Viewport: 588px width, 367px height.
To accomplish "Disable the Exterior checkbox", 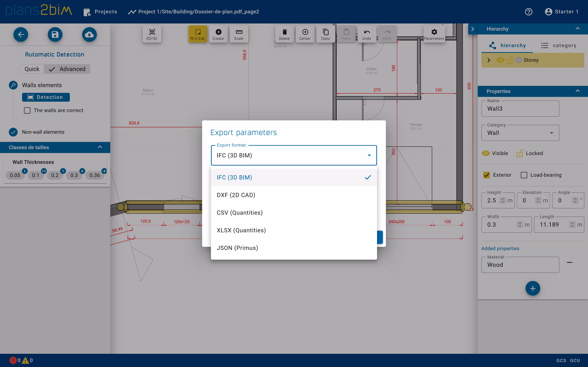I will click(x=487, y=175).
